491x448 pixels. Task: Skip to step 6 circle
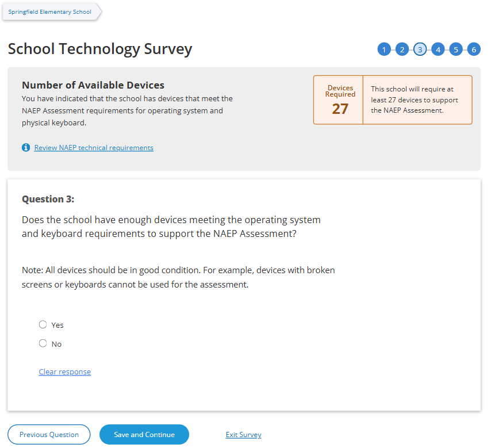coord(474,49)
